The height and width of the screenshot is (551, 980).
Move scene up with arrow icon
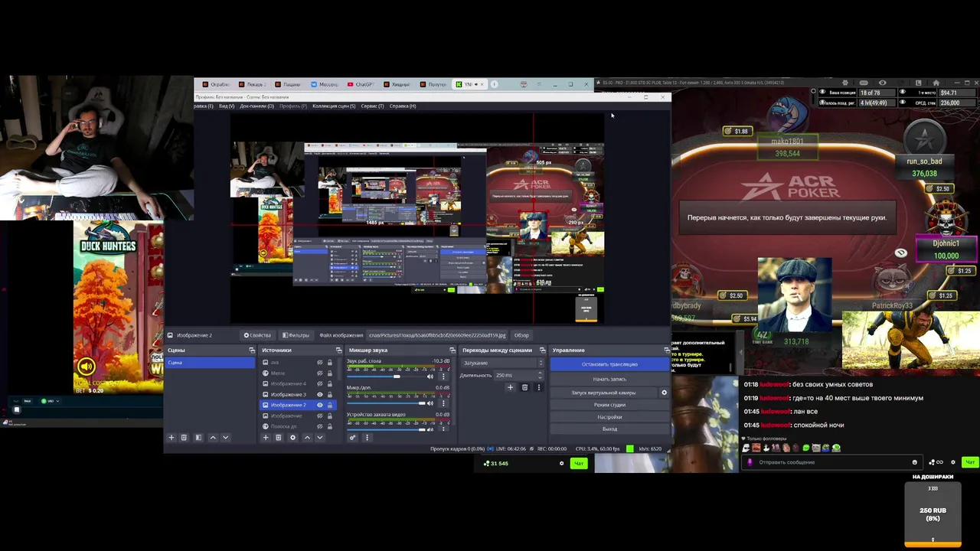(213, 438)
